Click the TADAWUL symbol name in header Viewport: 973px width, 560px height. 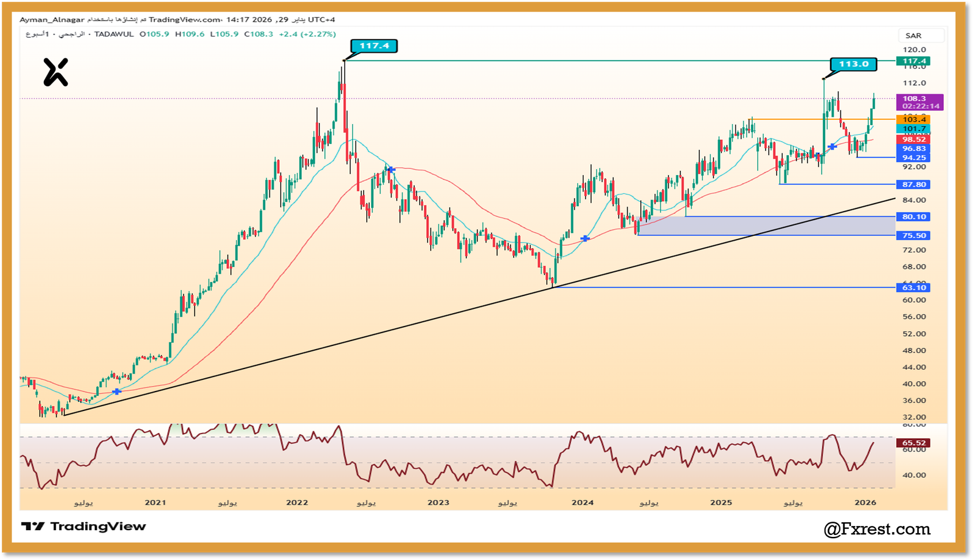(x=114, y=34)
